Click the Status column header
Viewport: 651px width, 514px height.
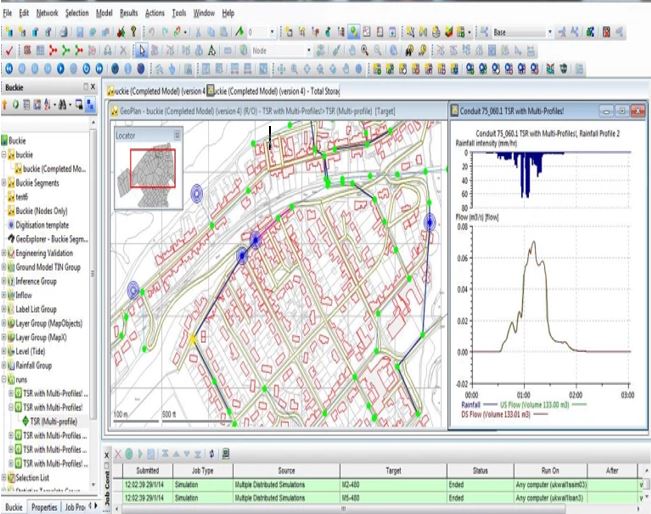point(480,470)
